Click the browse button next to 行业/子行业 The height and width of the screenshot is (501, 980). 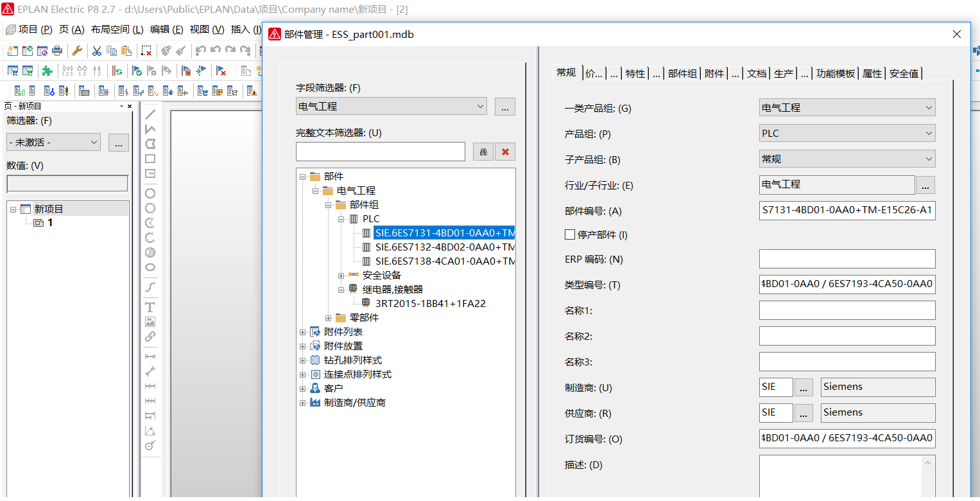pyautogui.click(x=925, y=185)
